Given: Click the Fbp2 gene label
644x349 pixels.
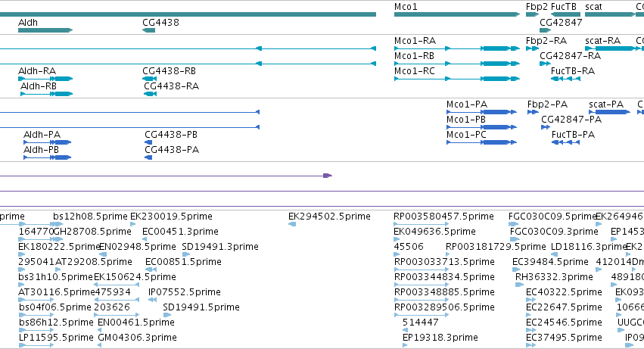Looking at the screenshot, I should (x=537, y=7).
